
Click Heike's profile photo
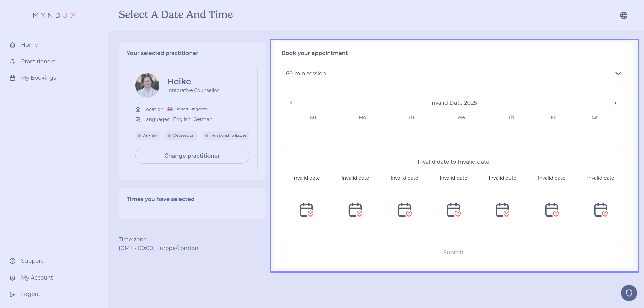pyautogui.click(x=147, y=85)
